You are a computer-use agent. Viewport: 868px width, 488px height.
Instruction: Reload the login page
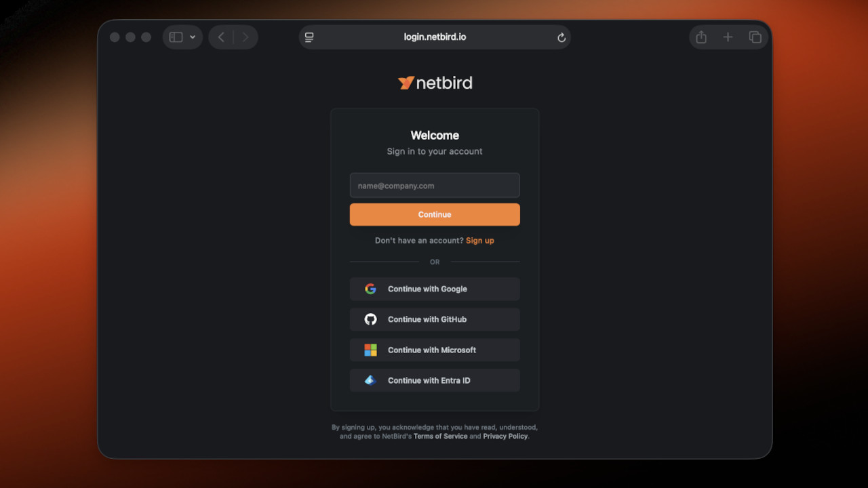pyautogui.click(x=561, y=37)
